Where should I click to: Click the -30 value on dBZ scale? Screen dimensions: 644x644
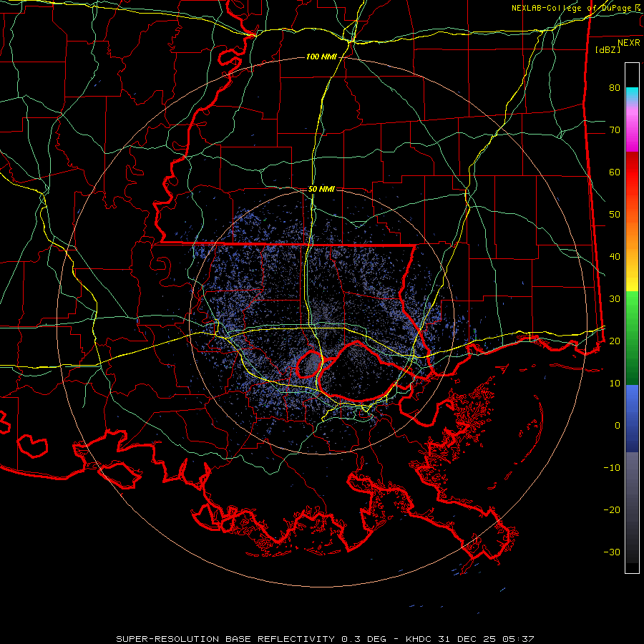tap(612, 552)
